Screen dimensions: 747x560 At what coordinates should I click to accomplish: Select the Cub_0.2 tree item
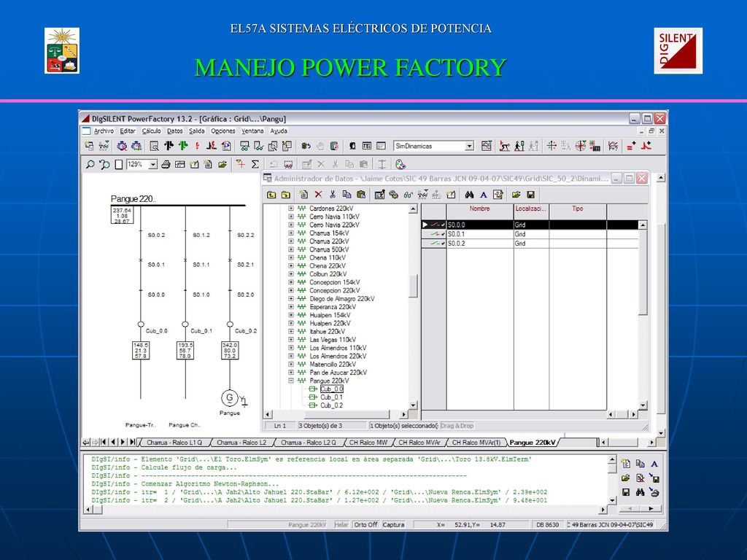331,405
